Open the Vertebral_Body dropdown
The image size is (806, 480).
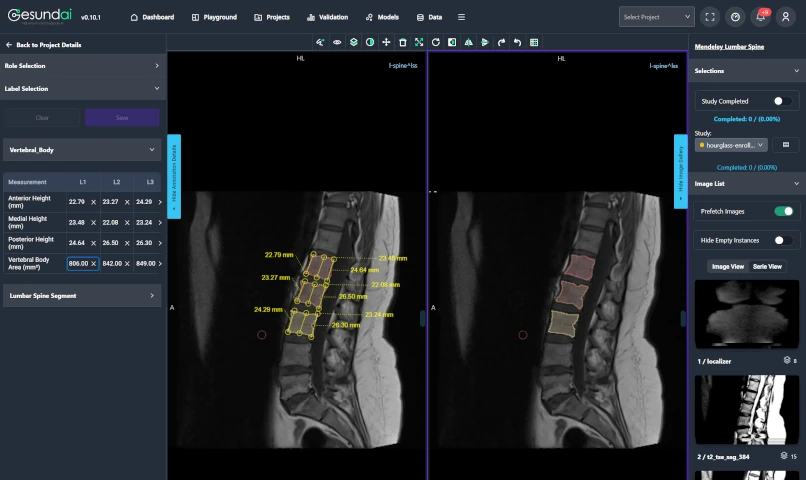(82, 150)
